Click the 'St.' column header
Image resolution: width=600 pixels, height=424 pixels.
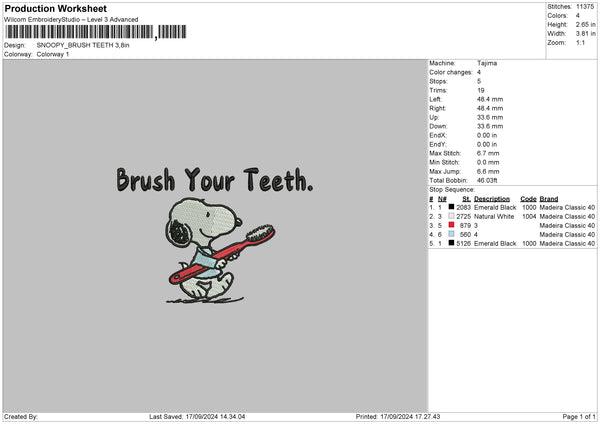point(466,199)
